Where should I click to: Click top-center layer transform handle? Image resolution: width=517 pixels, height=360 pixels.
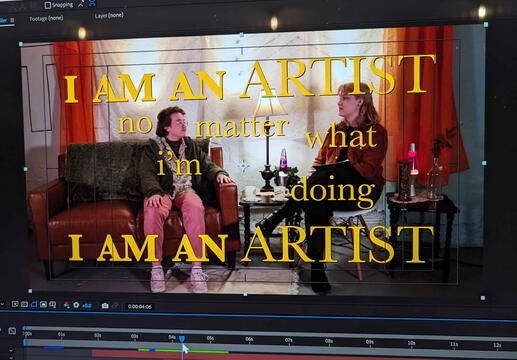242,34
